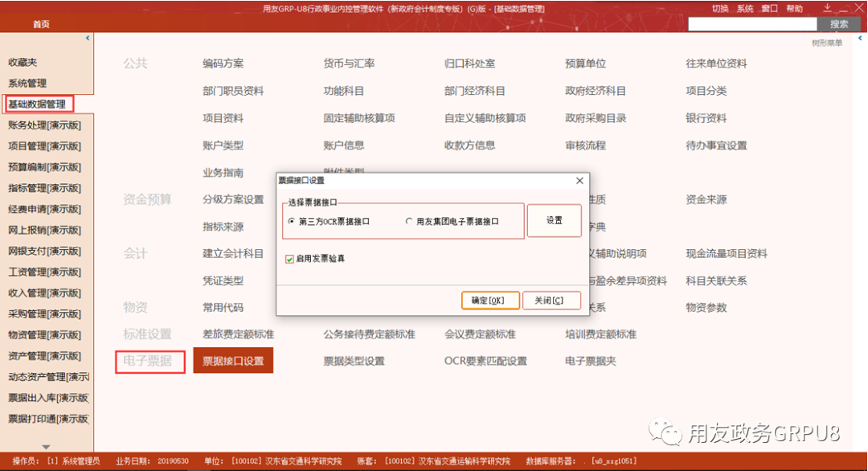This screenshot has width=868, height=471.
Task: Open 账务处理[演示版] module
Action: [x=44, y=125]
